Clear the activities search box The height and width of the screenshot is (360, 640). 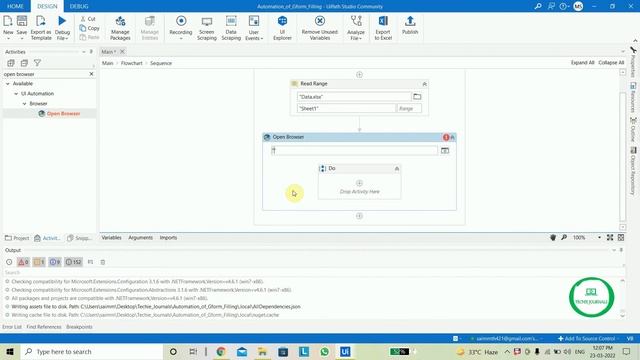91,74
